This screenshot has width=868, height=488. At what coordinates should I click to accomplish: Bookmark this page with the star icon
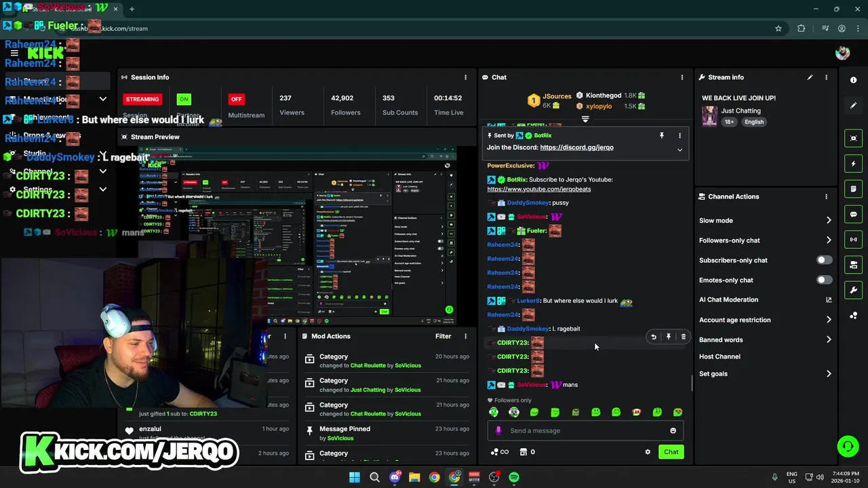pyautogui.click(x=778, y=28)
